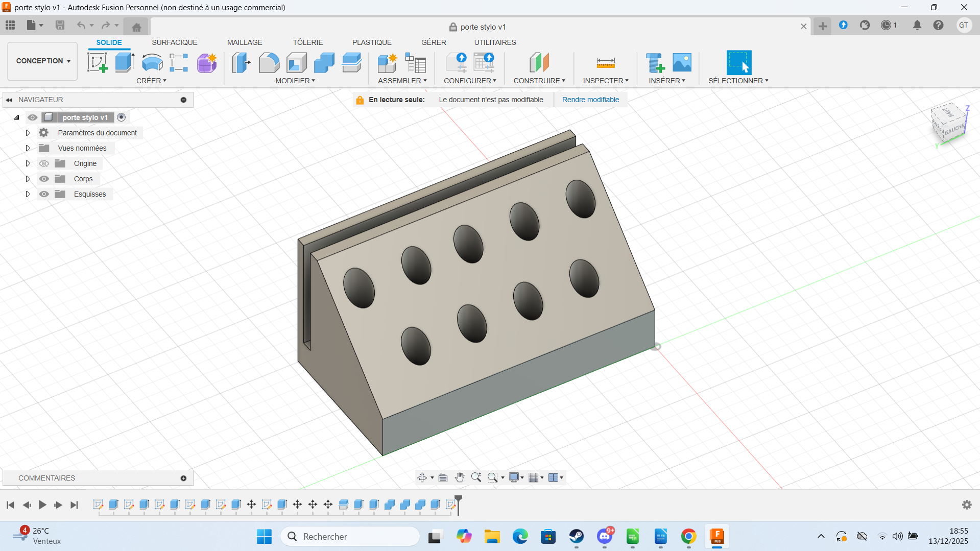
Task: Click the Shell tool icon
Action: tap(296, 63)
